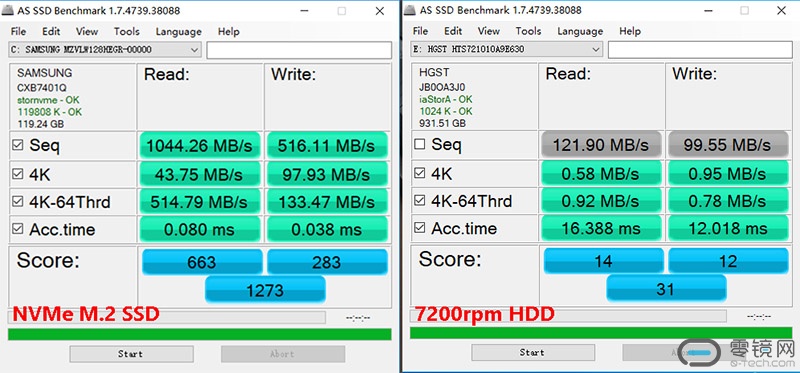Toggle the 4K-64Thrd checkbox in Samsung window
Viewport: 800px width, 373px height.
(18, 202)
